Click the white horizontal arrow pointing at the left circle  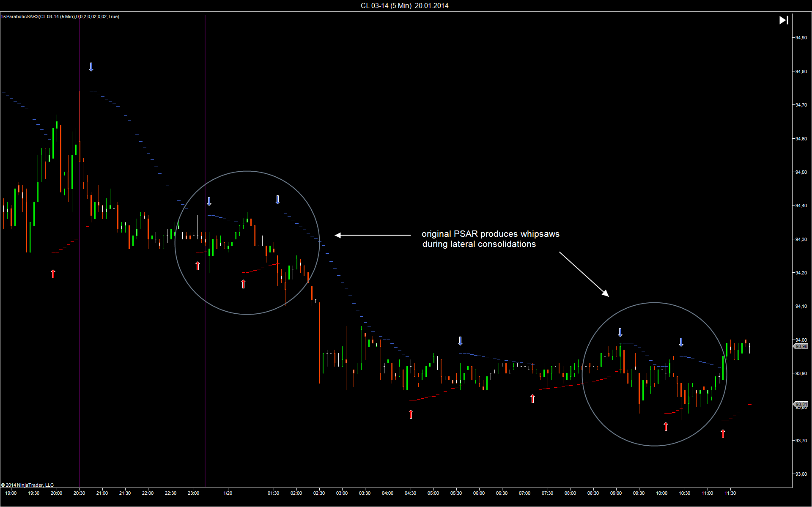pyautogui.click(x=372, y=235)
